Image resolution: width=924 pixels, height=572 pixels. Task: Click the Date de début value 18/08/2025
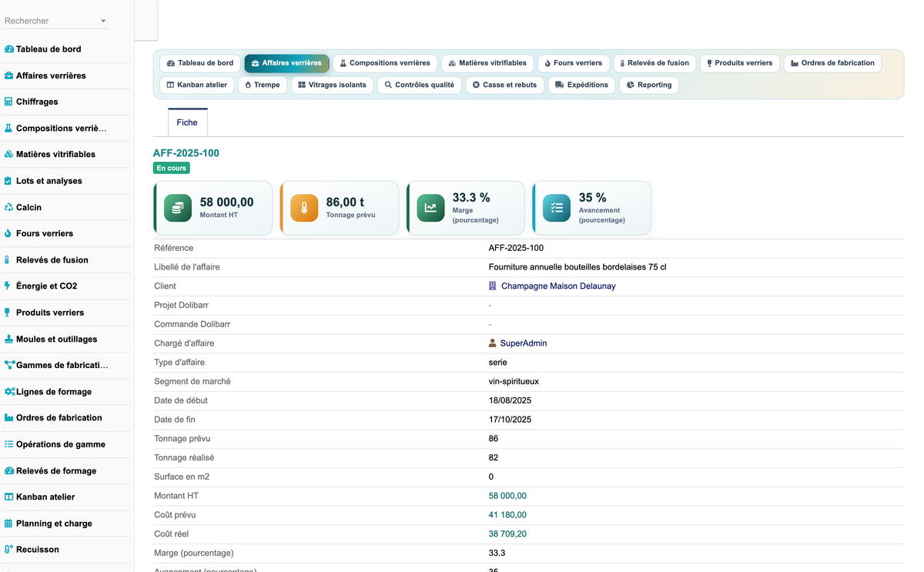(x=510, y=400)
